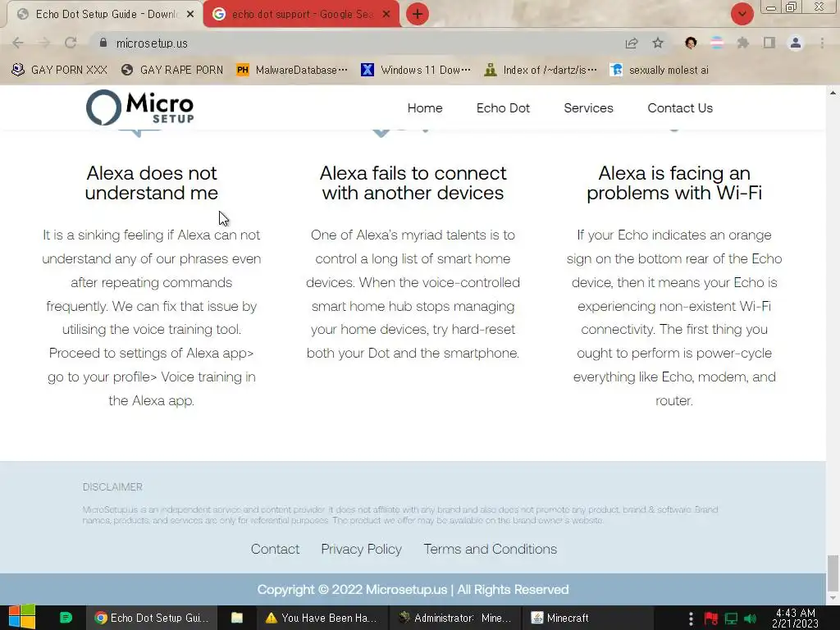Toggle the browser side panel icon
The height and width of the screenshot is (630, 840).
[x=769, y=43]
